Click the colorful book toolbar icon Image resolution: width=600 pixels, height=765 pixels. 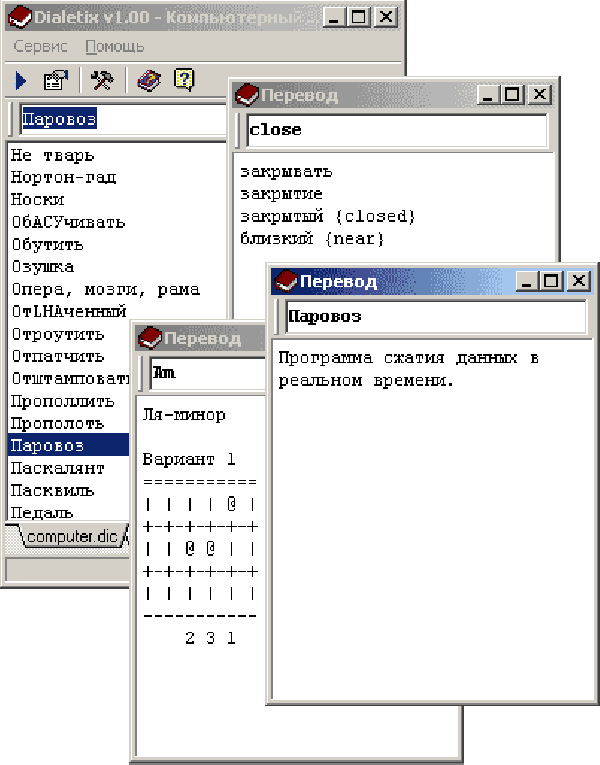(149, 80)
